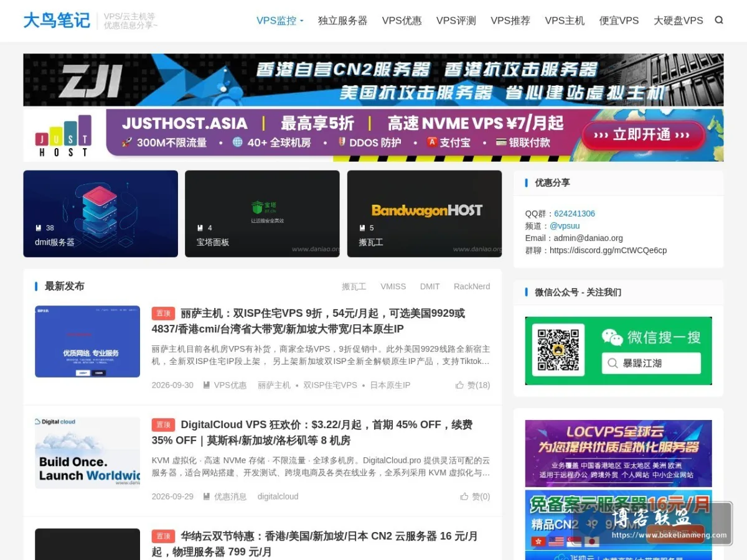Open the 宝塔面板 topic card
This screenshot has height=560, width=747.
[x=262, y=213]
